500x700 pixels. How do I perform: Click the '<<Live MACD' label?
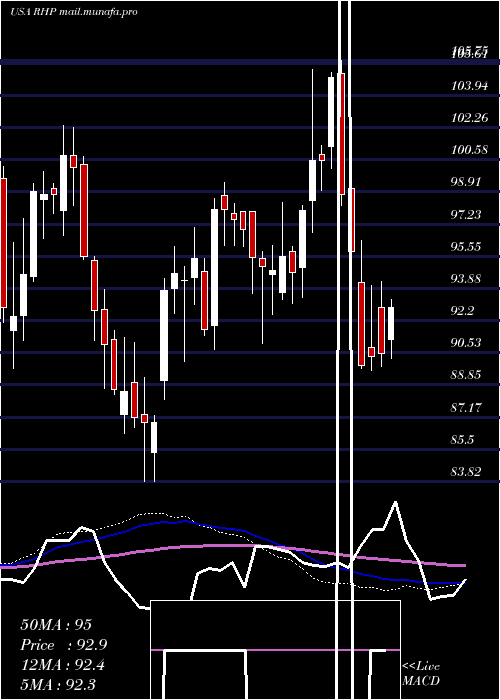pos(421,673)
